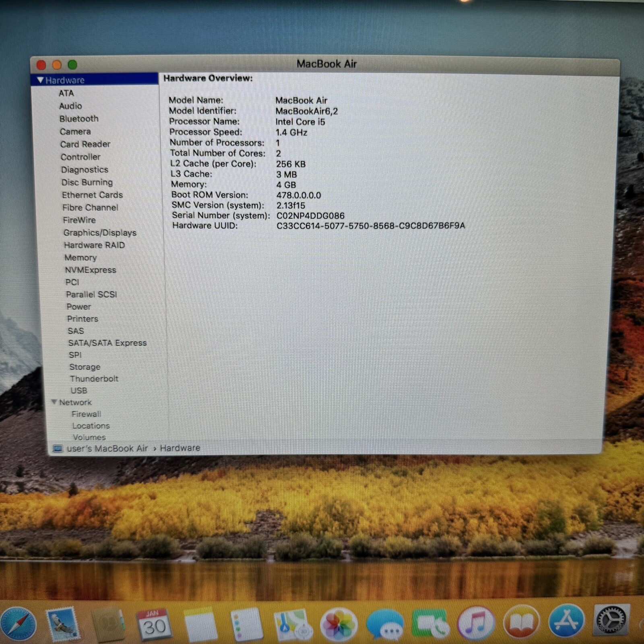Click Hardware in the path bar

pos(180,448)
